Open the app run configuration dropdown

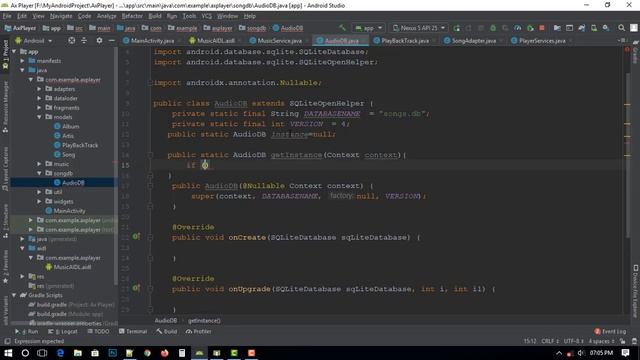(x=369, y=28)
